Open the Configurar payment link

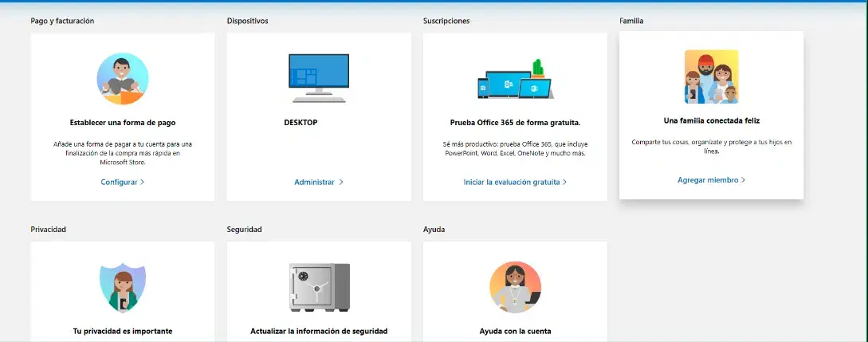(x=122, y=182)
